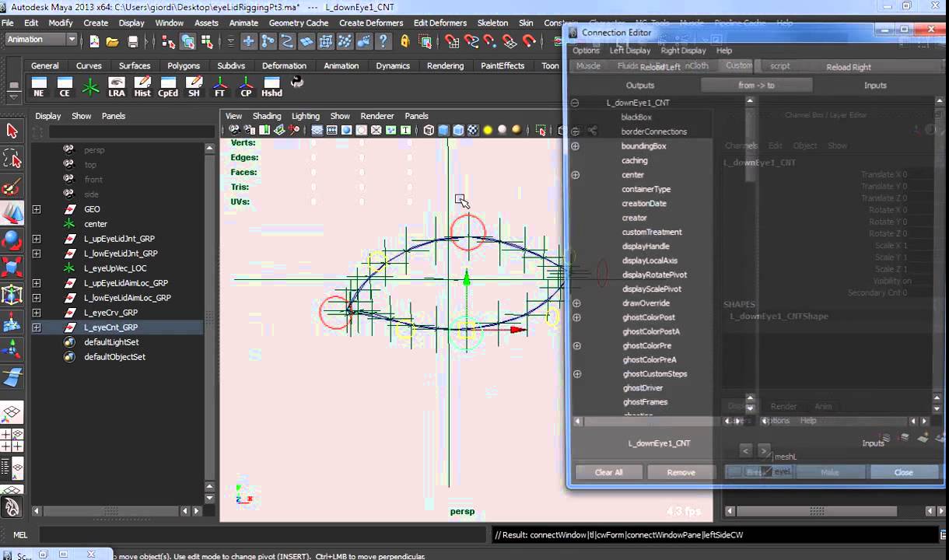Image resolution: width=949 pixels, height=560 pixels.
Task: Switch to the Rendering shelf tab
Action: click(x=445, y=65)
